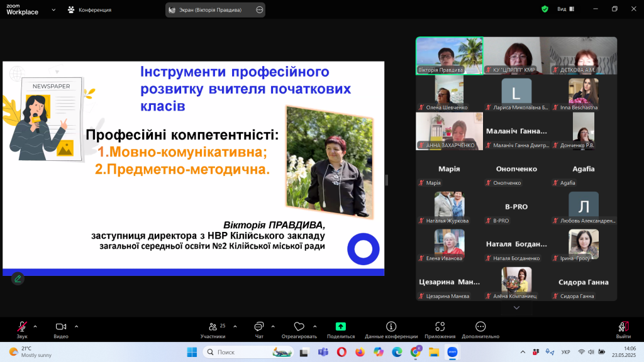Start sharing with the green Поделиться button
Image resolution: width=644 pixels, height=362 pixels.
click(x=340, y=327)
